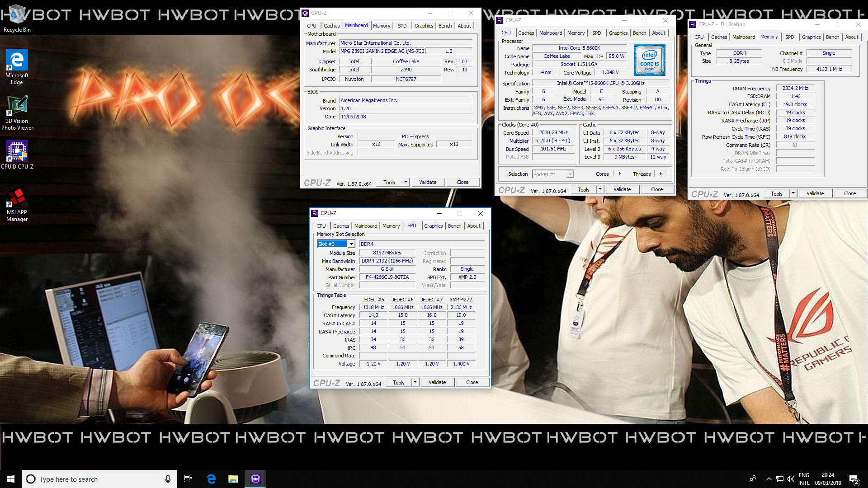Click the BIOS date 11/09/2018 field

click(x=406, y=117)
